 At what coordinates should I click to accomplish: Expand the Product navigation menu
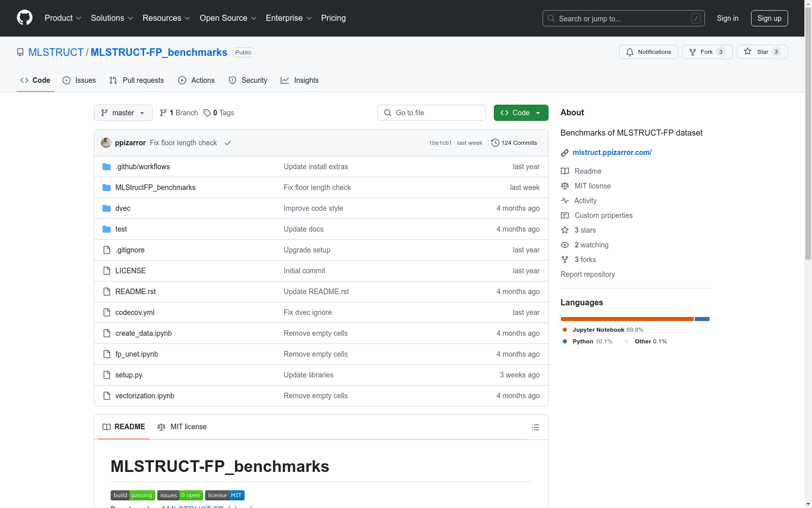[x=63, y=18]
